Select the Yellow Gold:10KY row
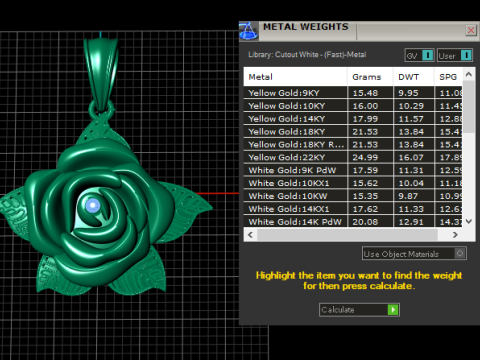The width and height of the screenshot is (480, 360). 353,106
